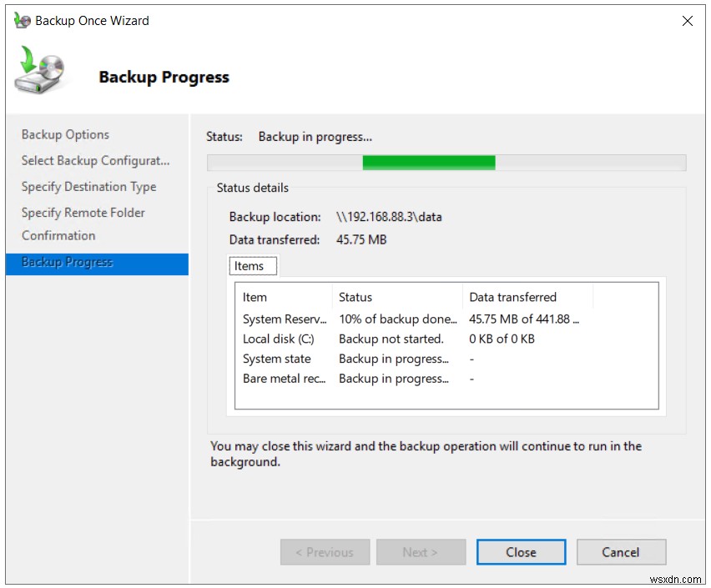This screenshot has height=588, width=711.
Task: Click the Previous navigation button
Action: 325,552
